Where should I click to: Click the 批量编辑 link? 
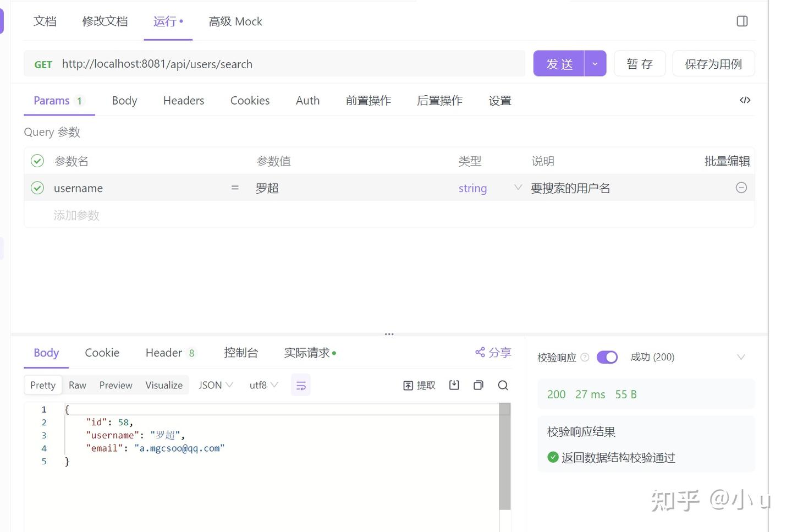[x=727, y=161]
